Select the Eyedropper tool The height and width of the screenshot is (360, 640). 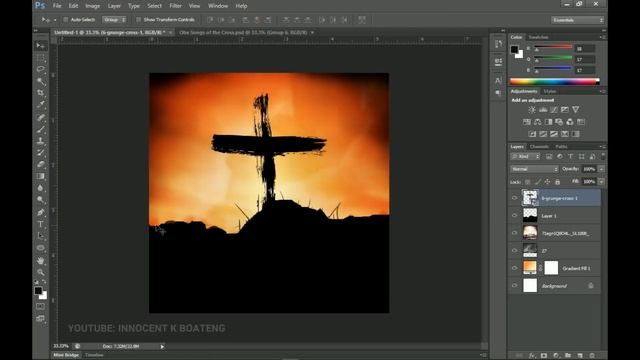tap(40, 105)
